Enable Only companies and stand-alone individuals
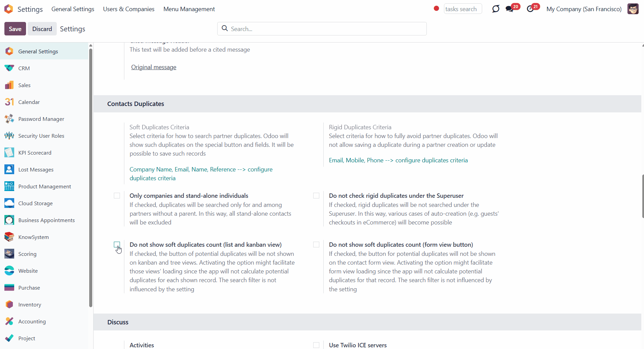The image size is (644, 349). click(x=117, y=196)
